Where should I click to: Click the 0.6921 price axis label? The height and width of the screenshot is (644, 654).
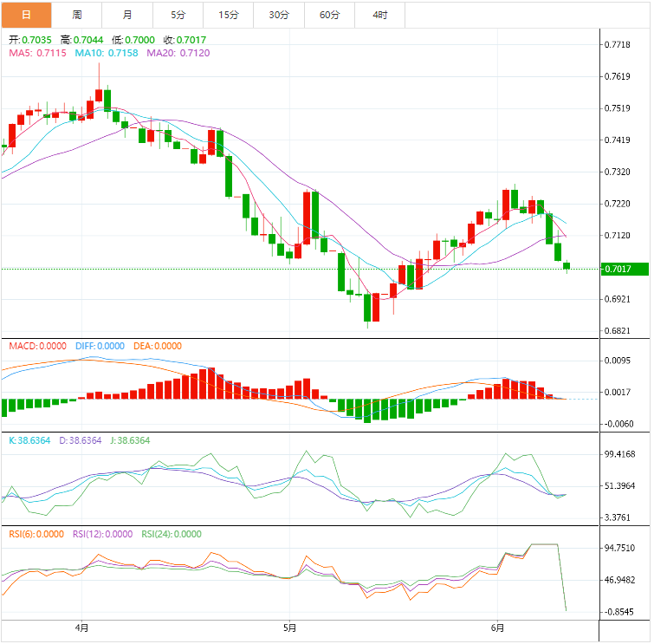(x=618, y=299)
